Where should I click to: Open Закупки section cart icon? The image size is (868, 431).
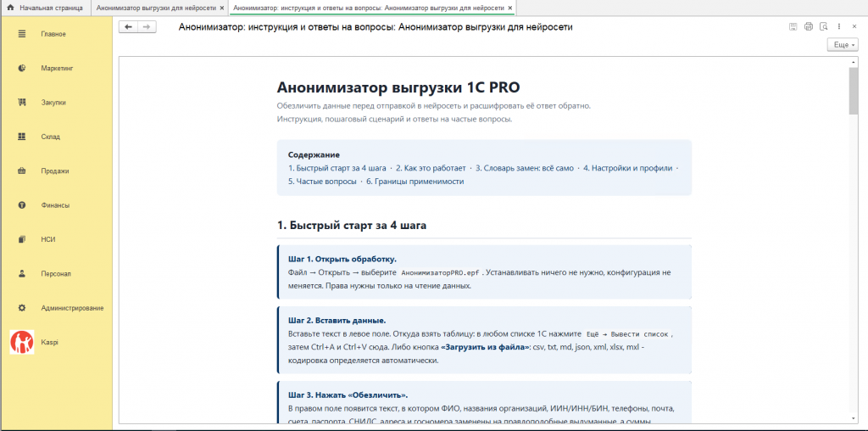[x=22, y=103]
